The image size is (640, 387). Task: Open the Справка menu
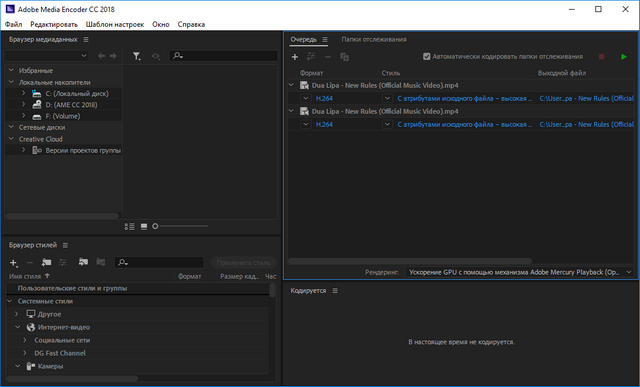point(191,24)
